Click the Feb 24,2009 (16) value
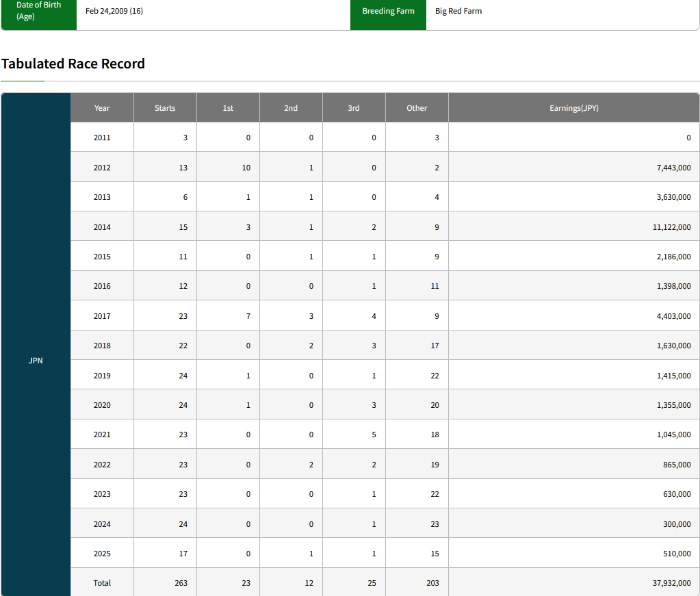Image resolution: width=700 pixels, height=596 pixels. [x=114, y=11]
